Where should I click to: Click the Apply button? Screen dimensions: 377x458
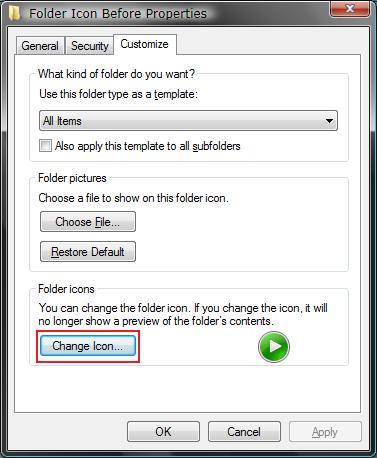[x=325, y=432]
